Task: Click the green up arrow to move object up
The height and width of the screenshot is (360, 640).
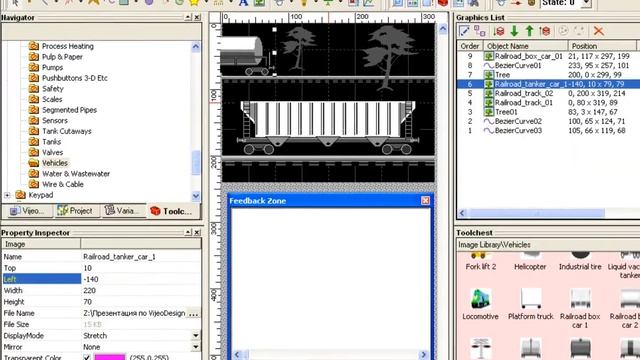Action: click(529, 31)
